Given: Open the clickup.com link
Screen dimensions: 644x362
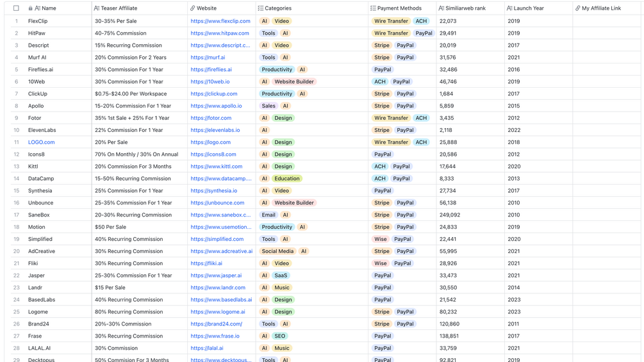Looking at the screenshot, I should (214, 94).
